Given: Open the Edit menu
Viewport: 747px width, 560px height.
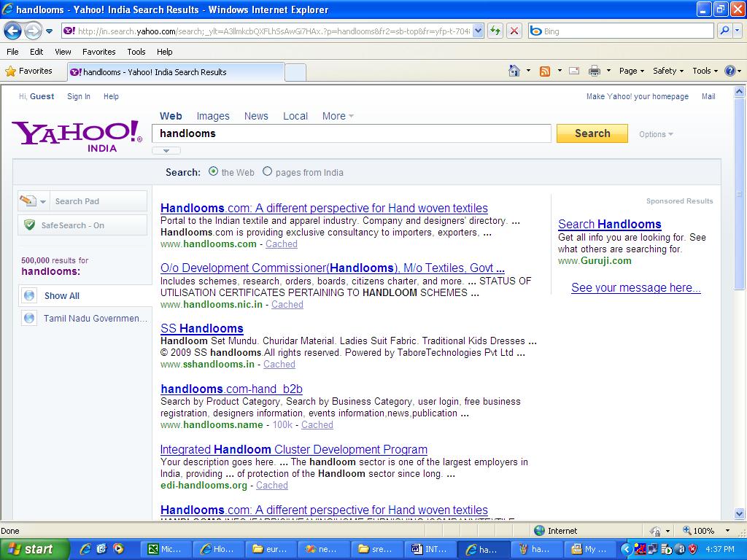Looking at the screenshot, I should [x=36, y=52].
